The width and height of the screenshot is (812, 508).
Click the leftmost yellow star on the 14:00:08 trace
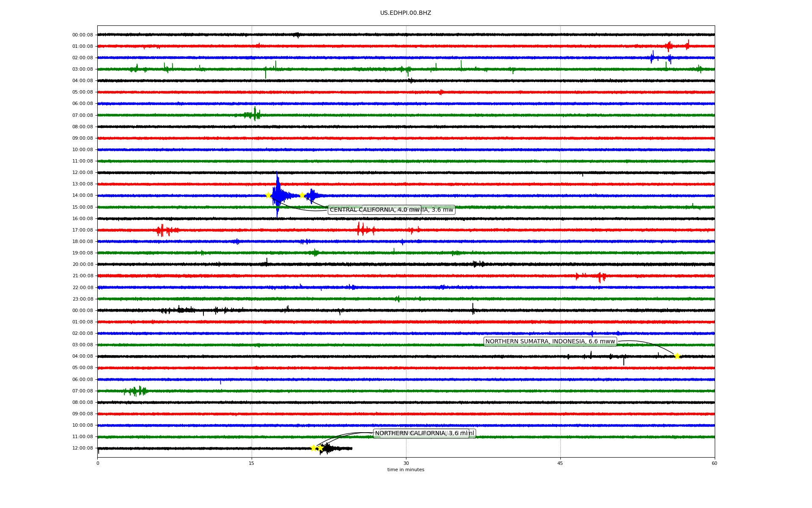click(268, 195)
